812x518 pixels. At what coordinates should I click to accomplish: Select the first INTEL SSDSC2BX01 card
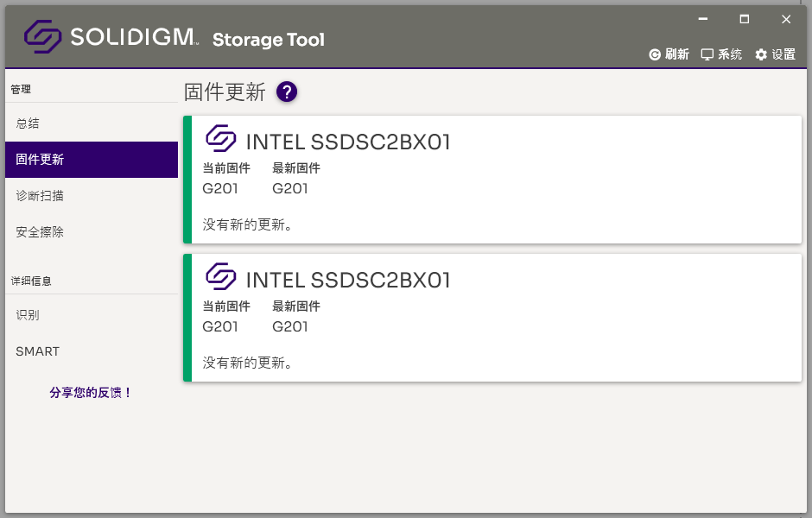(492, 180)
